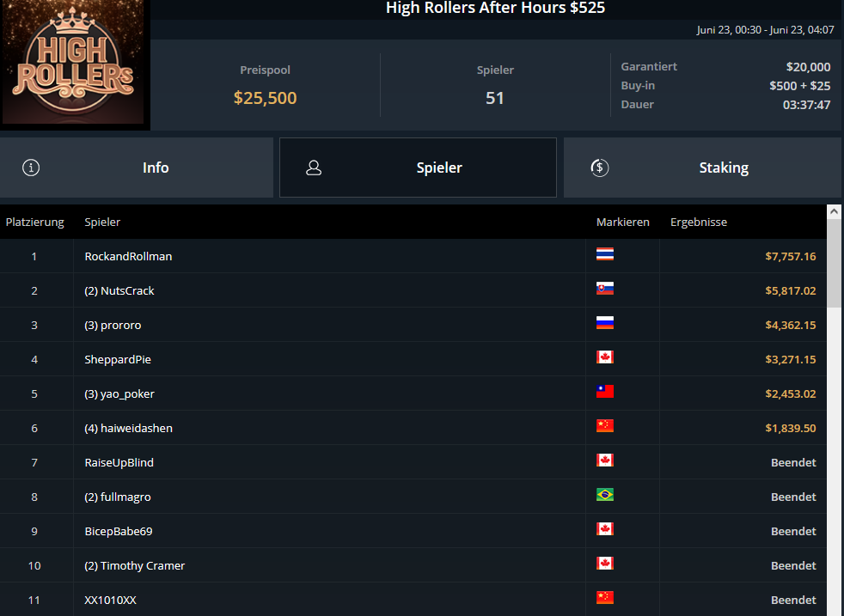844x616 pixels.
Task: Click the Slovak flag beside NutsCrack
Action: click(x=605, y=289)
